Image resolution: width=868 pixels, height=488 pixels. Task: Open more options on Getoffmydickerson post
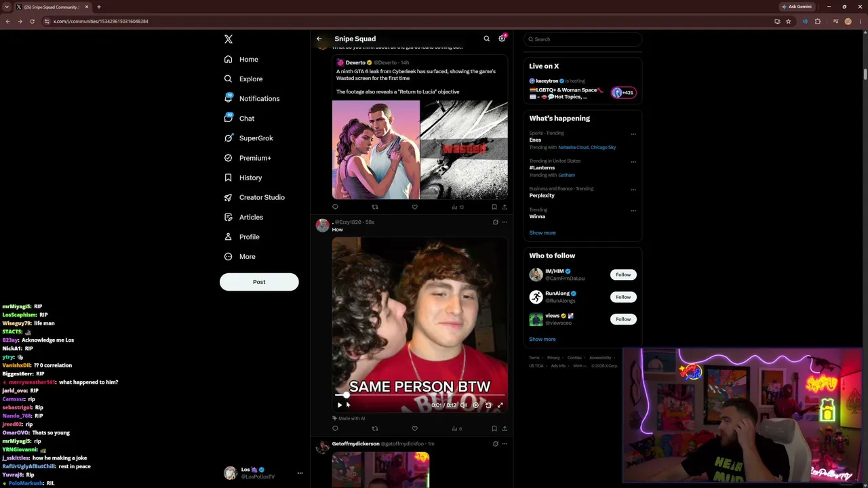click(504, 444)
